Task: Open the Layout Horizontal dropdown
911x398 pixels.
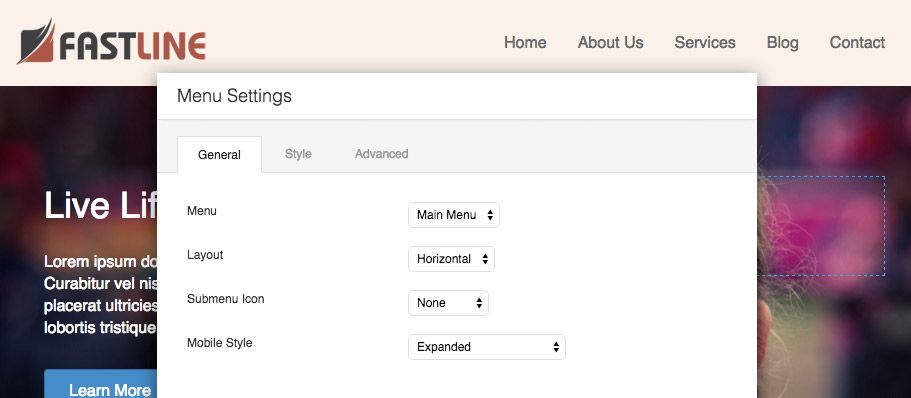Action: pos(451,259)
